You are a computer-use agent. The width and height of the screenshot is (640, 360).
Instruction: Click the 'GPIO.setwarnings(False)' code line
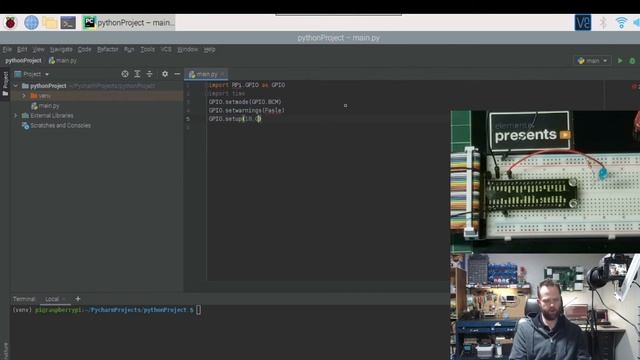click(x=247, y=110)
